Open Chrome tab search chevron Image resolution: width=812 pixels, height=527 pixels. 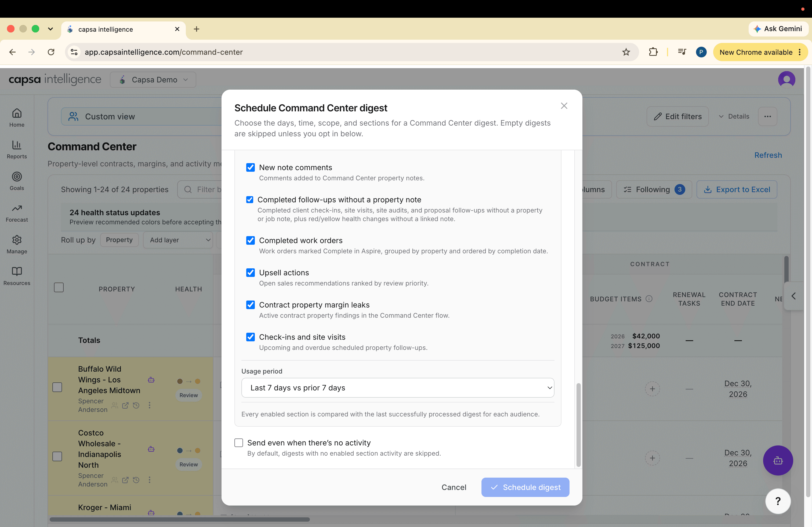point(50,29)
